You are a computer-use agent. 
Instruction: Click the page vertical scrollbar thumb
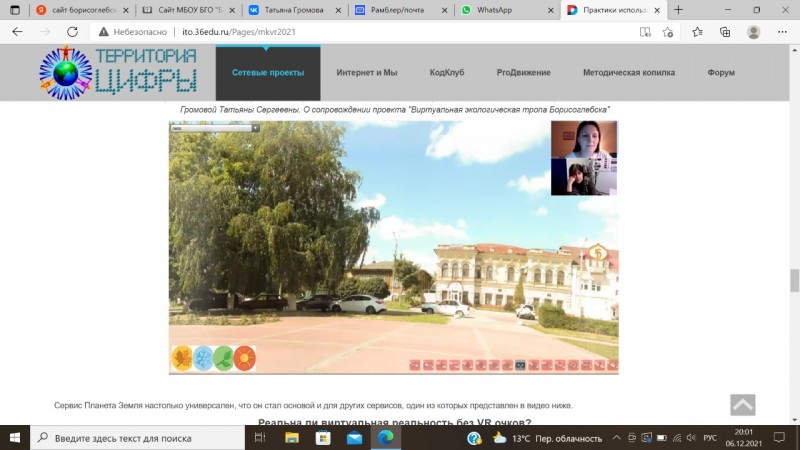pyautogui.click(x=794, y=280)
